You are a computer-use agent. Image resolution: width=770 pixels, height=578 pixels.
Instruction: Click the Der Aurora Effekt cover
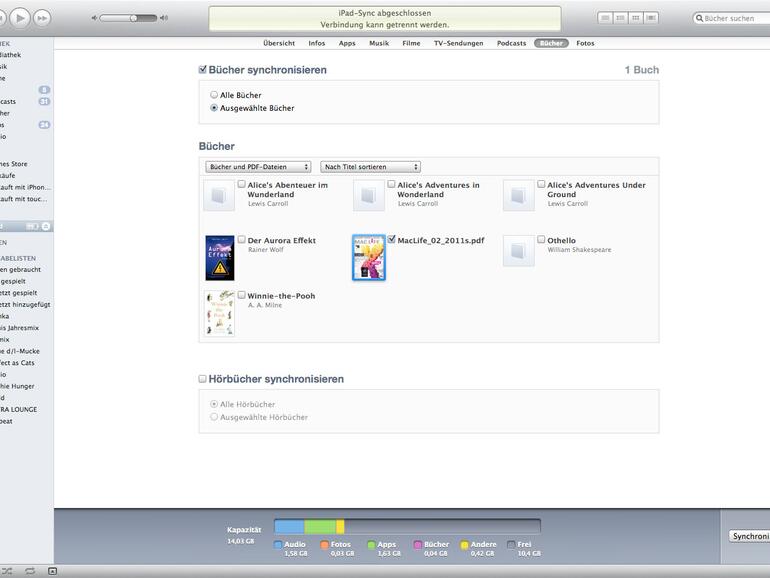pyautogui.click(x=220, y=258)
